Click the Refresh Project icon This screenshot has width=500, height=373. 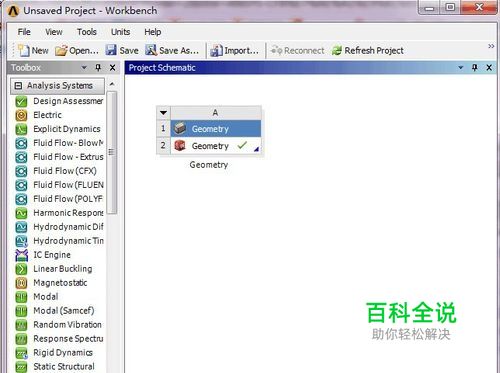pyautogui.click(x=337, y=51)
